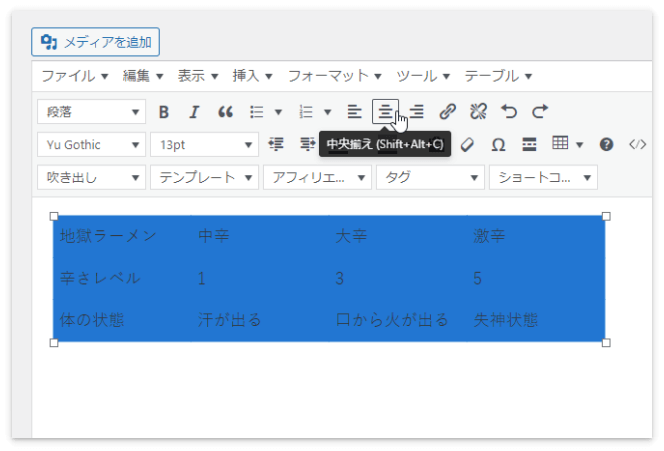Image resolution: width=664 pixels, height=451 pixels.
Task: Click the 中辛 table cell
Action: pyautogui.click(x=260, y=236)
